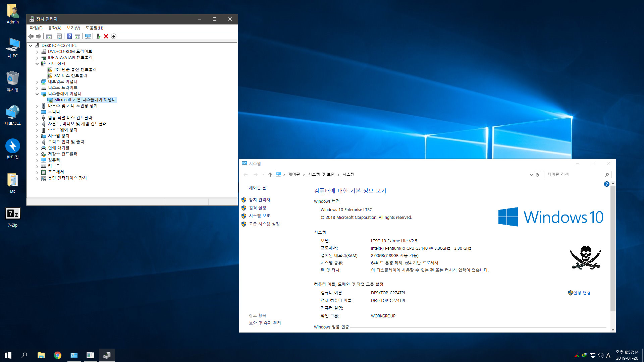Collapse the 디스플레이 어댑터 node
644x362 pixels.
[x=37, y=94]
